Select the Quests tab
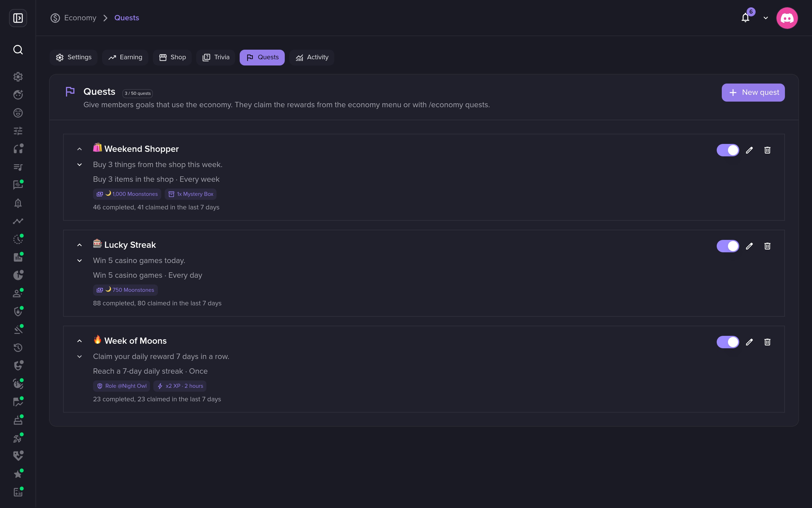Screen dimensions: 812x508 tap(262, 58)
